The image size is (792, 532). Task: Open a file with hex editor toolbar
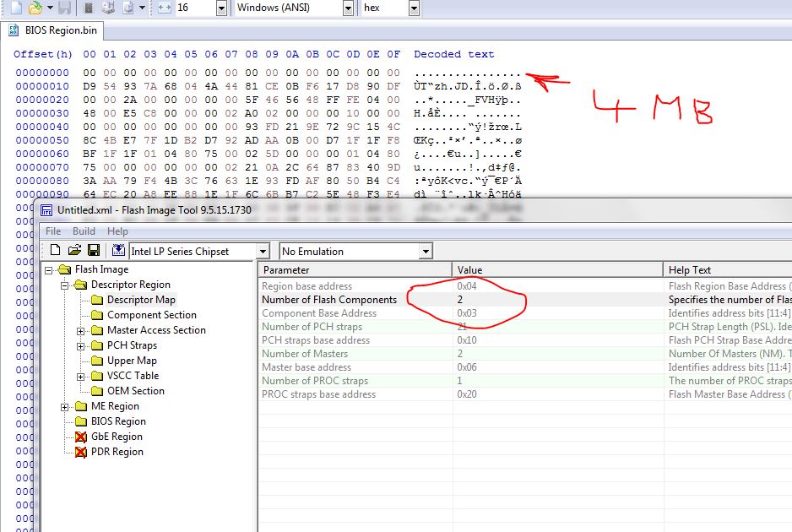pos(35,7)
